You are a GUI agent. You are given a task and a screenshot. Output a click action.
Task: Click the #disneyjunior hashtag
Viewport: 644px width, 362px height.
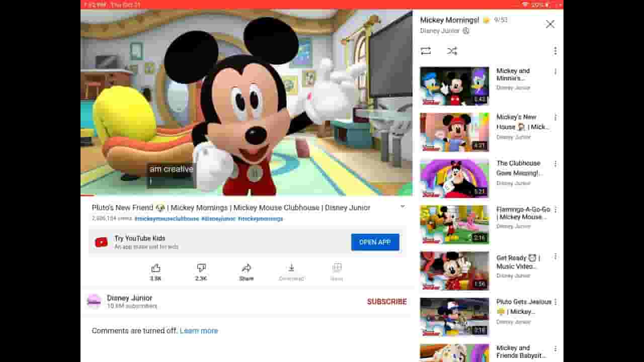pyautogui.click(x=218, y=219)
